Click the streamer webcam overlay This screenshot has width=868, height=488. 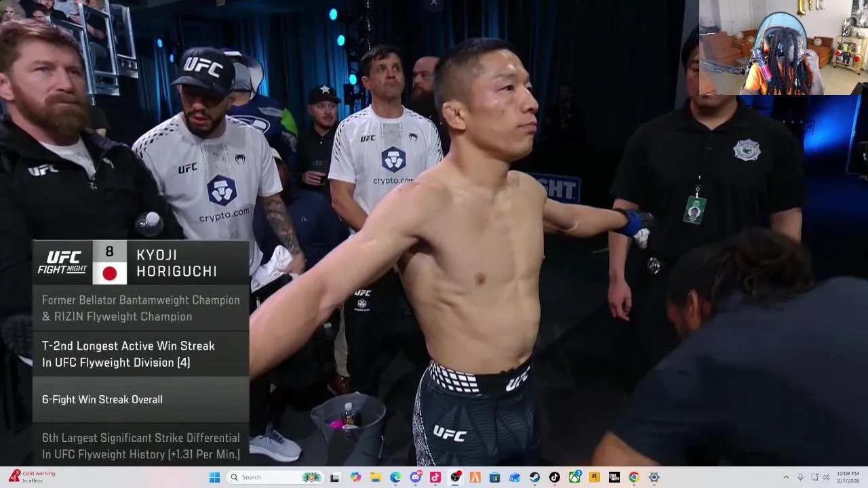pyautogui.click(x=783, y=47)
